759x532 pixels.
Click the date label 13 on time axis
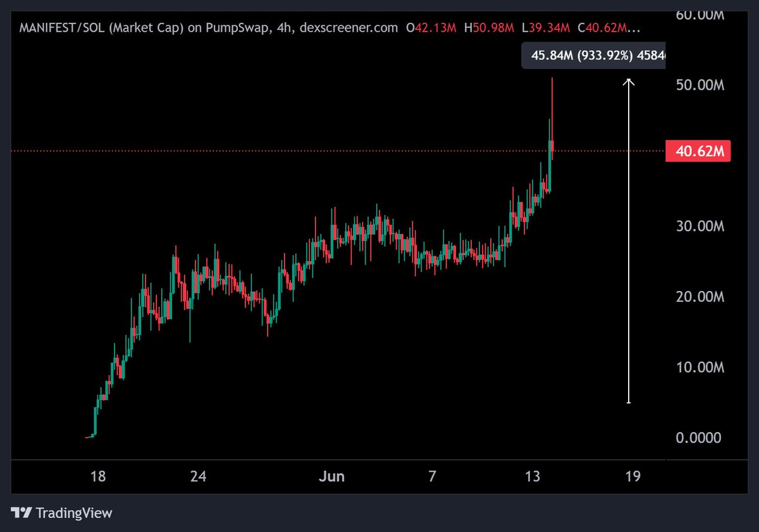coord(533,476)
